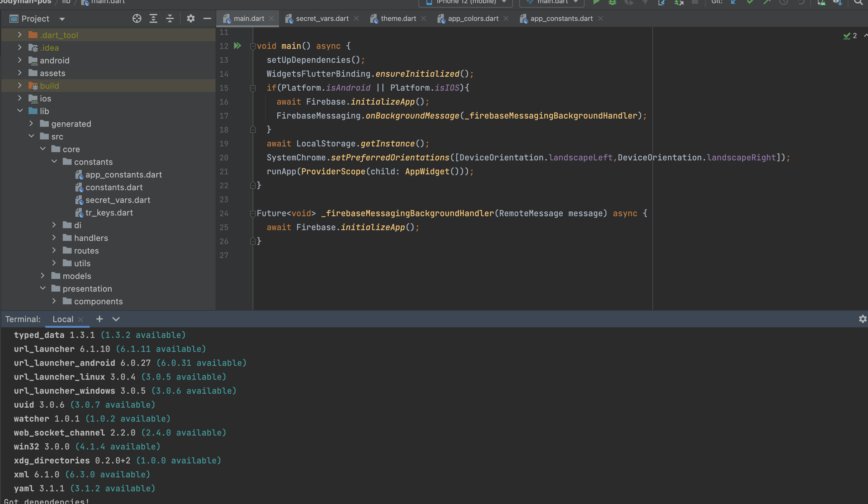Select the routes folder
The width and height of the screenshot is (868, 504).
(87, 251)
